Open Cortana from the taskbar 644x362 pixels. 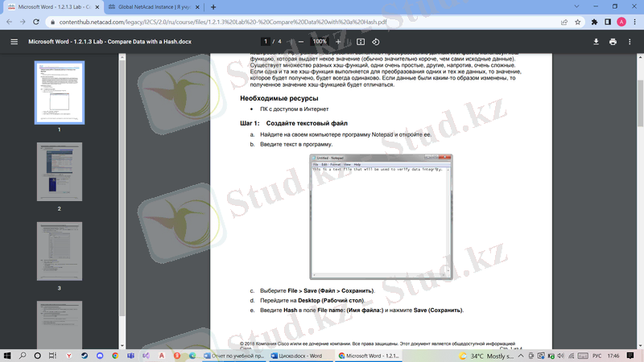37,356
